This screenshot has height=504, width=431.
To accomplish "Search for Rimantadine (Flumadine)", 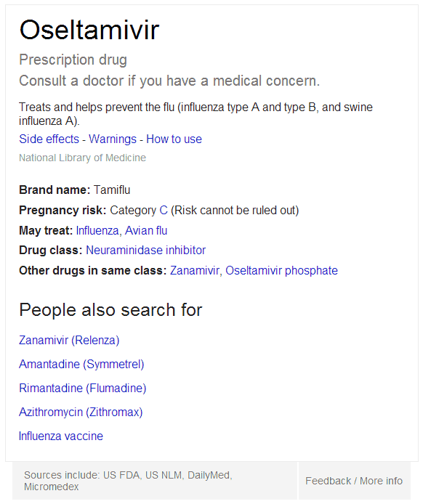I will click(83, 388).
